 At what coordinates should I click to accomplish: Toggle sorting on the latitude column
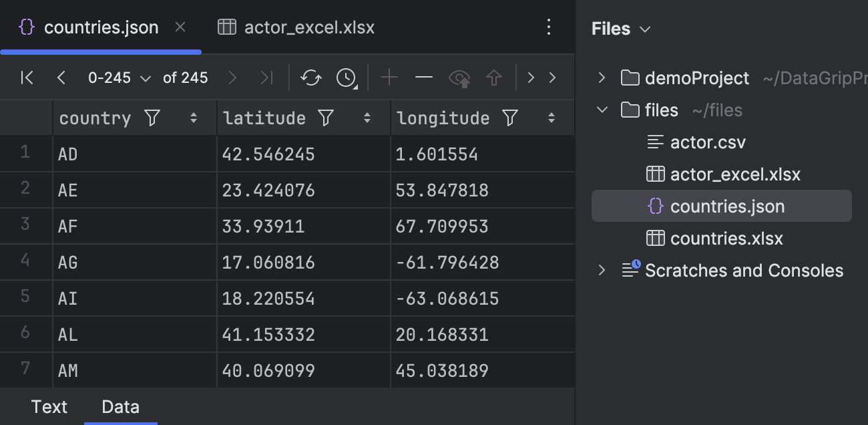click(367, 118)
